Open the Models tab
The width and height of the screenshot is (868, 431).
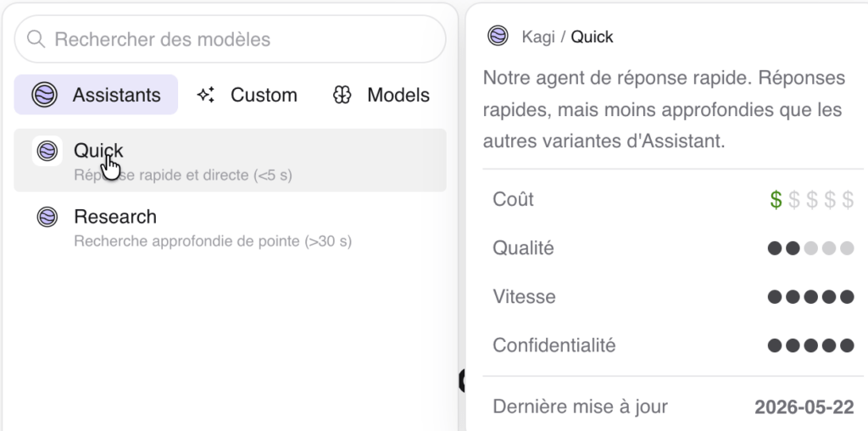(381, 95)
